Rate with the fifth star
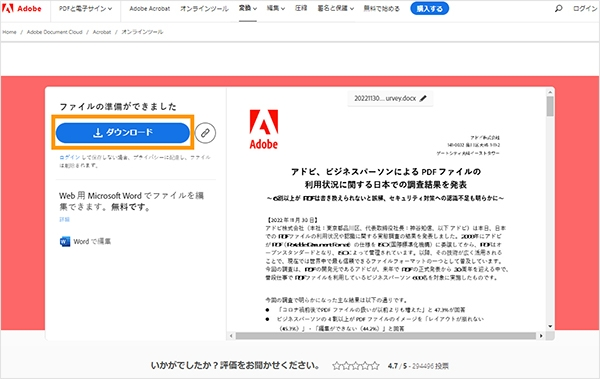This screenshot has height=379, width=600. pos(375,366)
